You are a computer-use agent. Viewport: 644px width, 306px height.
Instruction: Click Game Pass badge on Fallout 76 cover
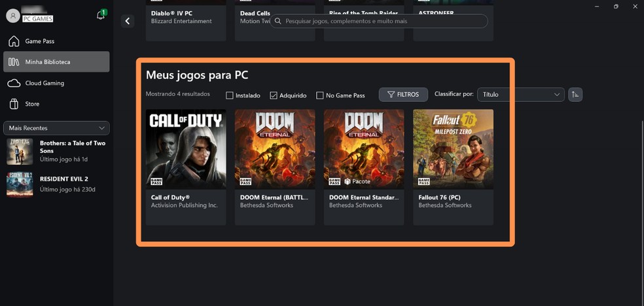423,182
